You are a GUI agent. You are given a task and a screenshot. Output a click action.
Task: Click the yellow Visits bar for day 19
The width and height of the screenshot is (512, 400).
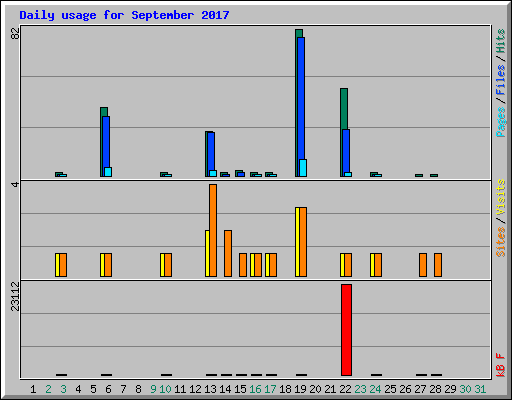(x=297, y=242)
